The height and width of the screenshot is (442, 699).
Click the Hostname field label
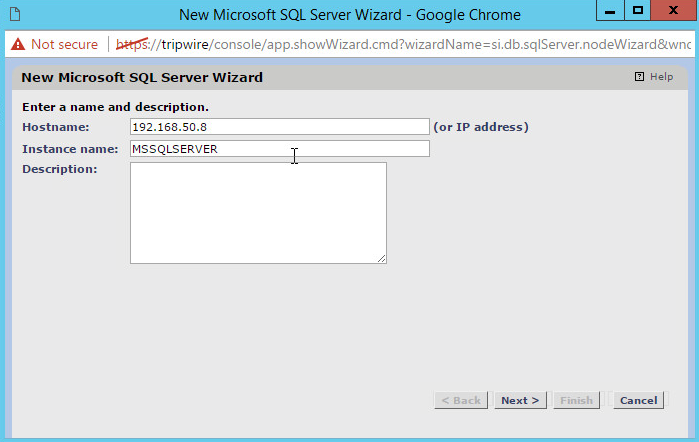click(56, 127)
